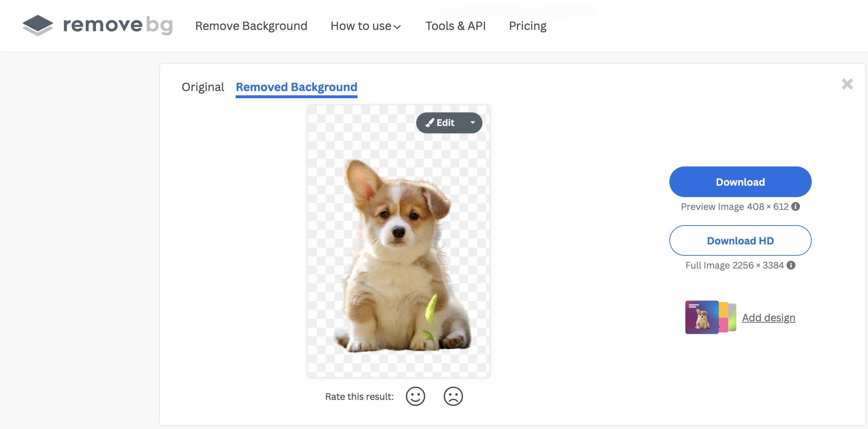Go to Tools & API page
The height and width of the screenshot is (429, 868).
(x=455, y=26)
